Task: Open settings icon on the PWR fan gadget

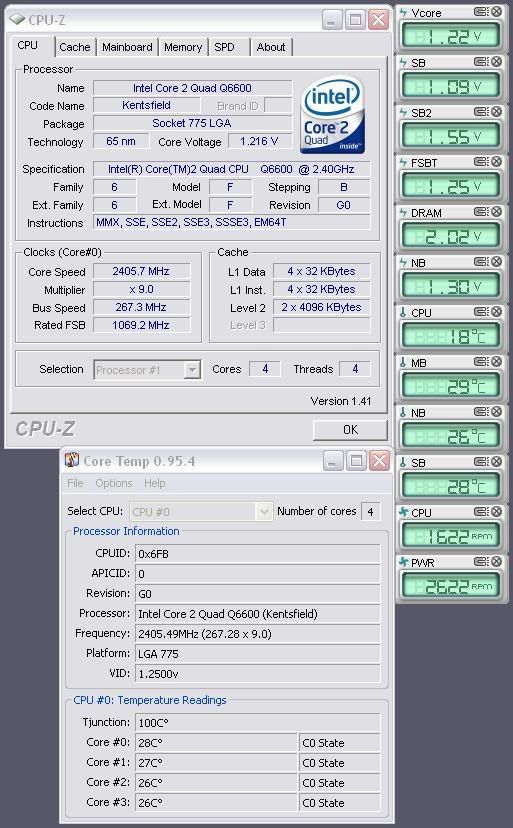Action: tap(481, 562)
